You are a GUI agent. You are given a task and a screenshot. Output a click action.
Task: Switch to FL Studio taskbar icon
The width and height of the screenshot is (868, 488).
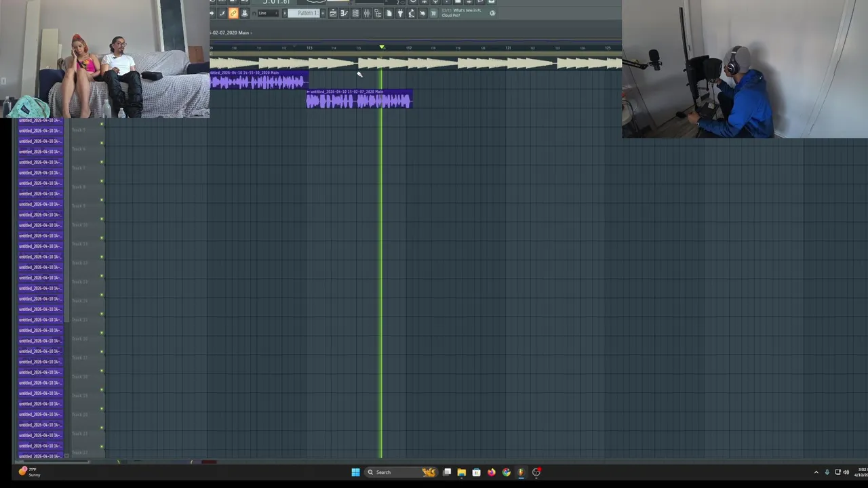point(521,472)
